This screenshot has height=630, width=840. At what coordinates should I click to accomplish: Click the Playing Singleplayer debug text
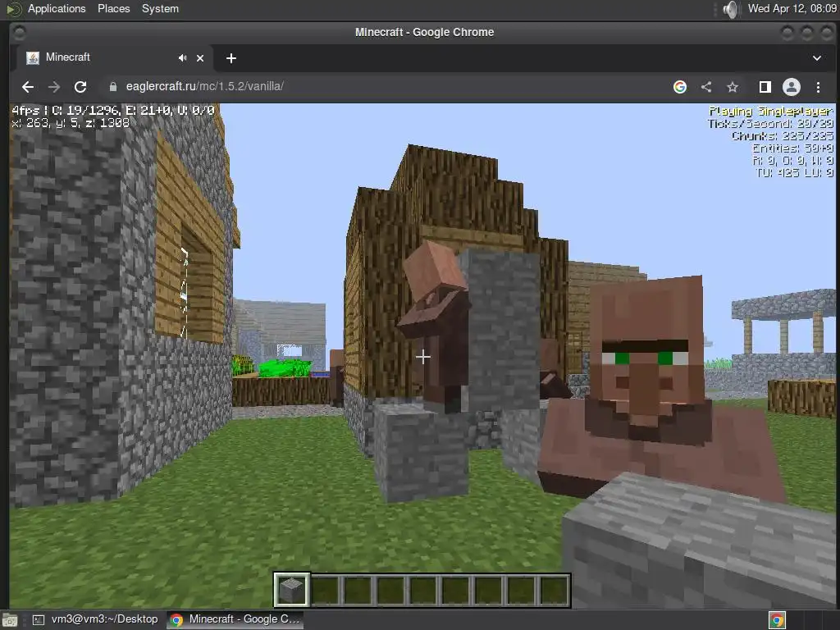point(771,111)
